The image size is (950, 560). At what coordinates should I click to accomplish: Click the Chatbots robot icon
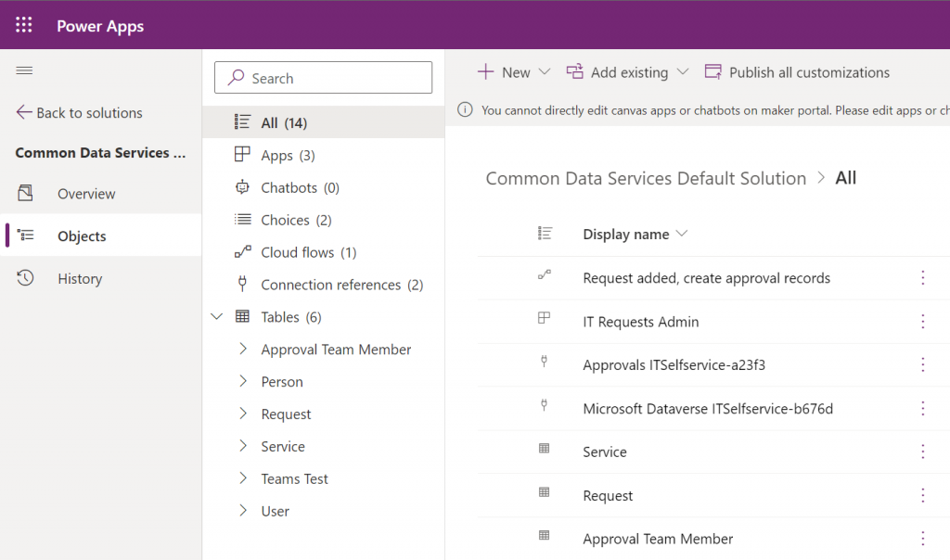[242, 187]
